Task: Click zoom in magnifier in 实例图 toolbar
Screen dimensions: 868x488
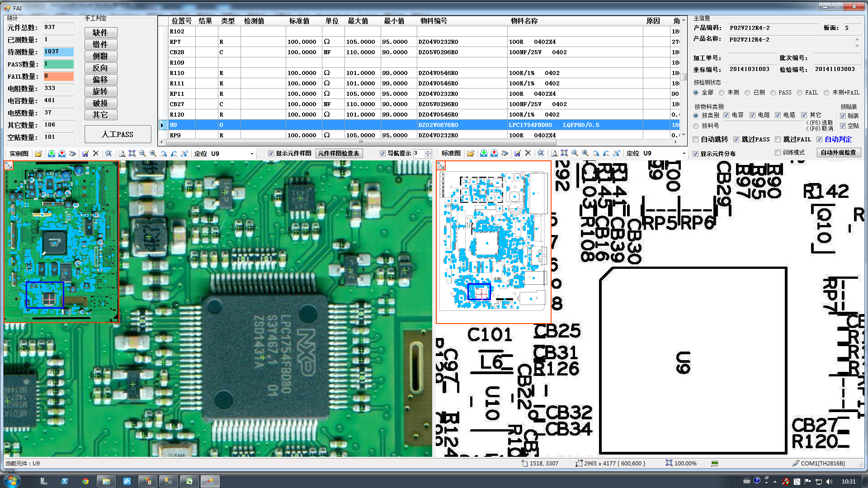Action: [153, 154]
